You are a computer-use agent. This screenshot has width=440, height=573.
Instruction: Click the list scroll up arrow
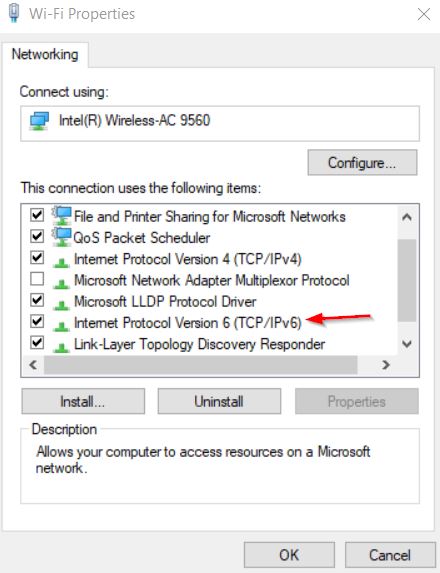click(x=407, y=217)
